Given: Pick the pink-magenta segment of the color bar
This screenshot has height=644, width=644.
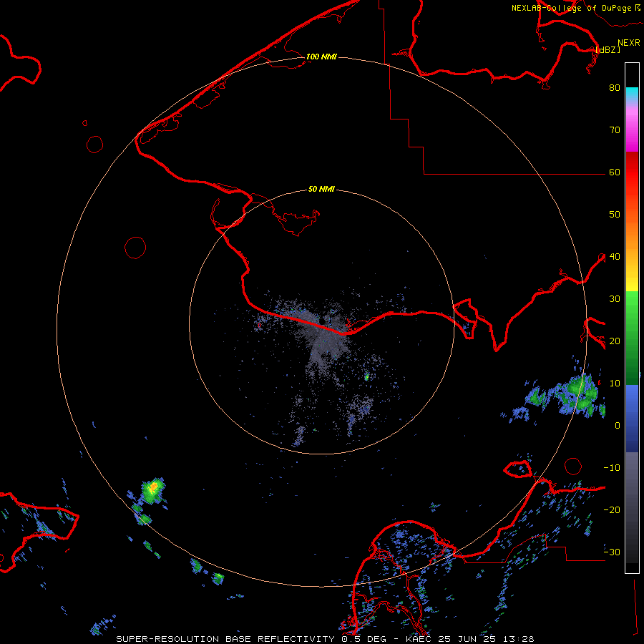Looking at the screenshot, I should pyautogui.click(x=632, y=130).
